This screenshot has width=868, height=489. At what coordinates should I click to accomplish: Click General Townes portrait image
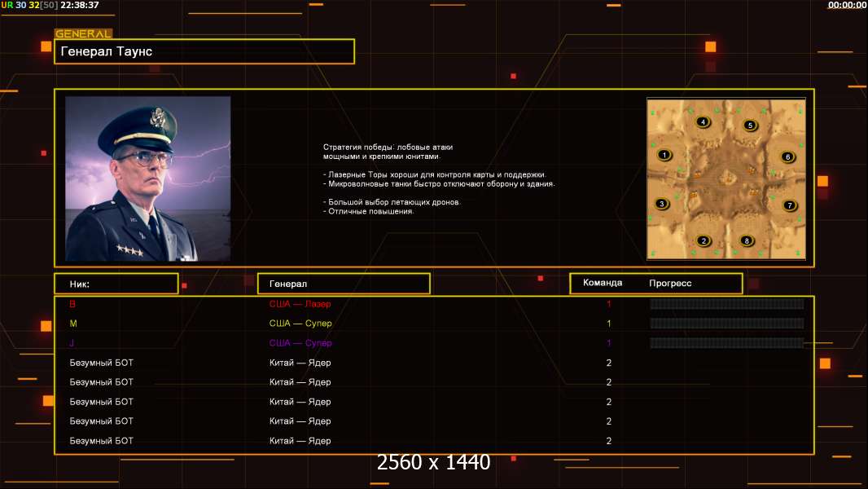pyautogui.click(x=148, y=178)
